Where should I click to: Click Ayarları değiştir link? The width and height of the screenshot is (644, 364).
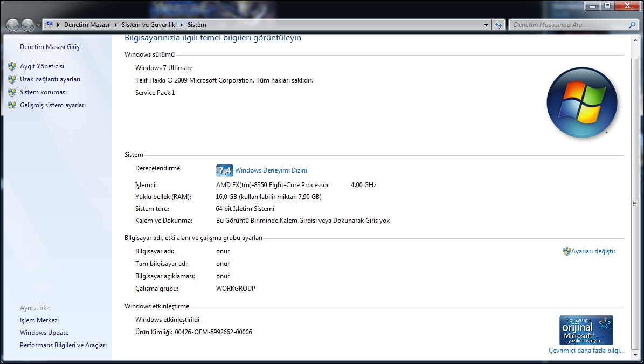click(x=593, y=251)
